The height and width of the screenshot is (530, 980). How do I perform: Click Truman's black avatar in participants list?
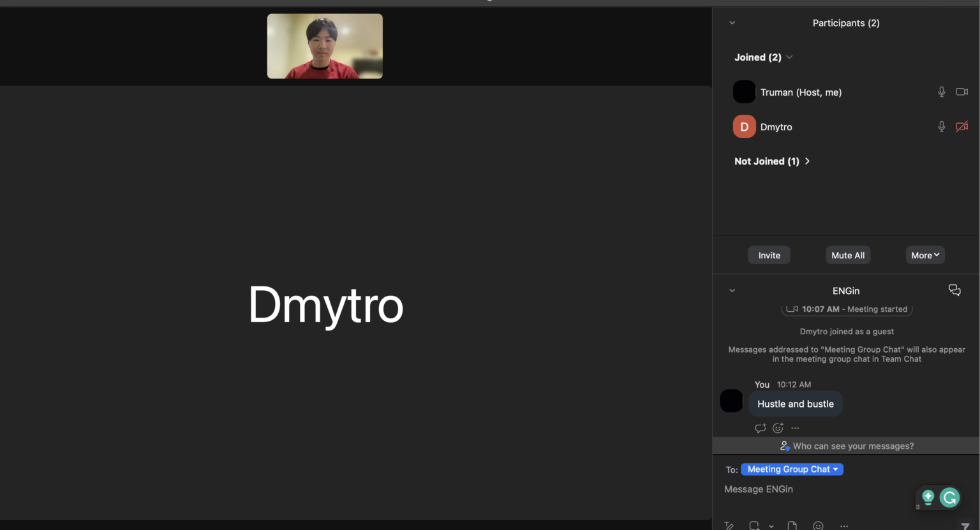point(744,92)
